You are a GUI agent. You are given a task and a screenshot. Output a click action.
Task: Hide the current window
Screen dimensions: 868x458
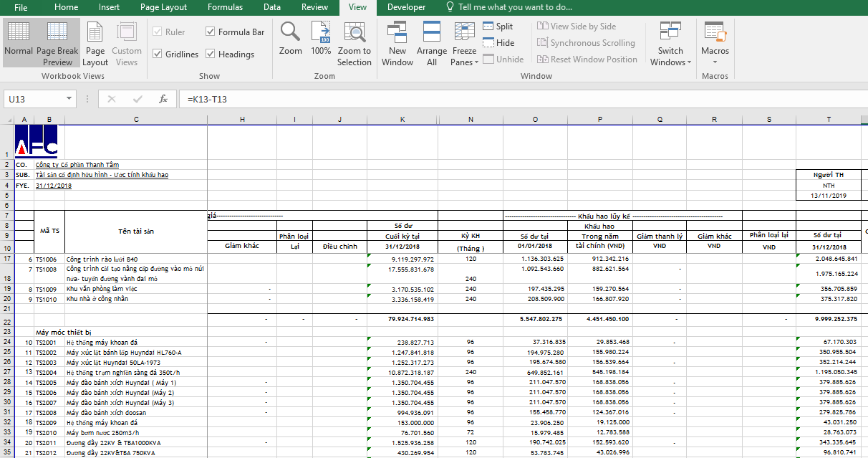498,43
